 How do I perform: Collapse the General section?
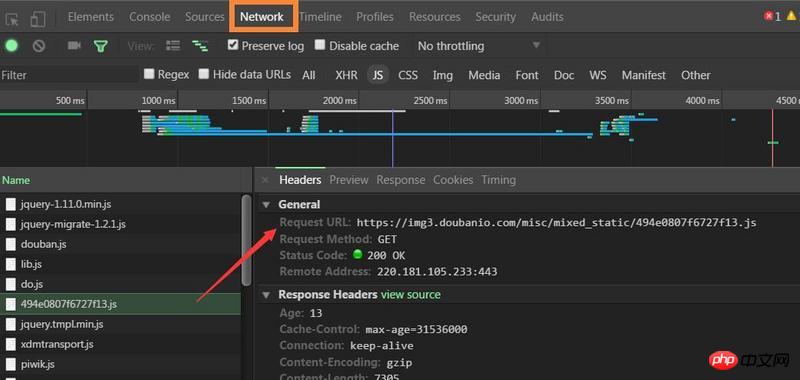pos(266,205)
